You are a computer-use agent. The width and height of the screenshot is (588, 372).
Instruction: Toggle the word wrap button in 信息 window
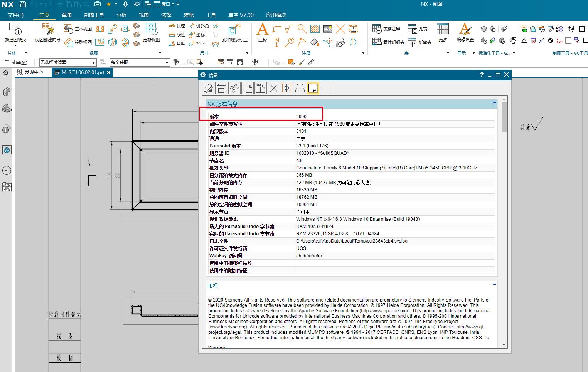click(x=313, y=88)
